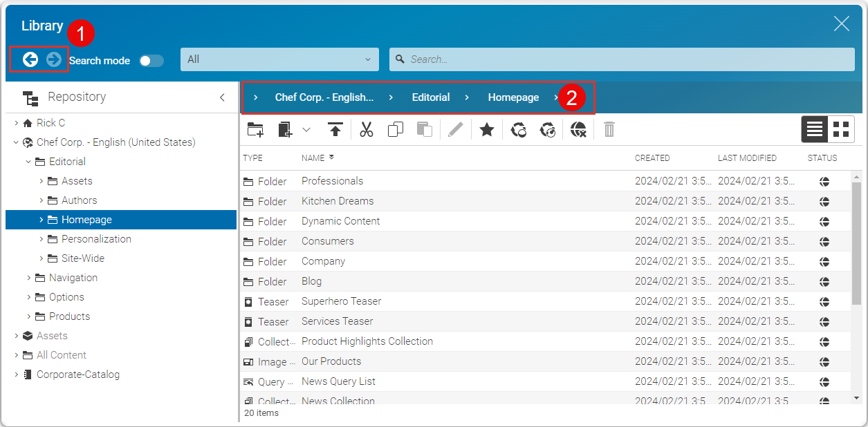Click the back navigation arrow
Screen dimensions: 868x427
[30, 60]
